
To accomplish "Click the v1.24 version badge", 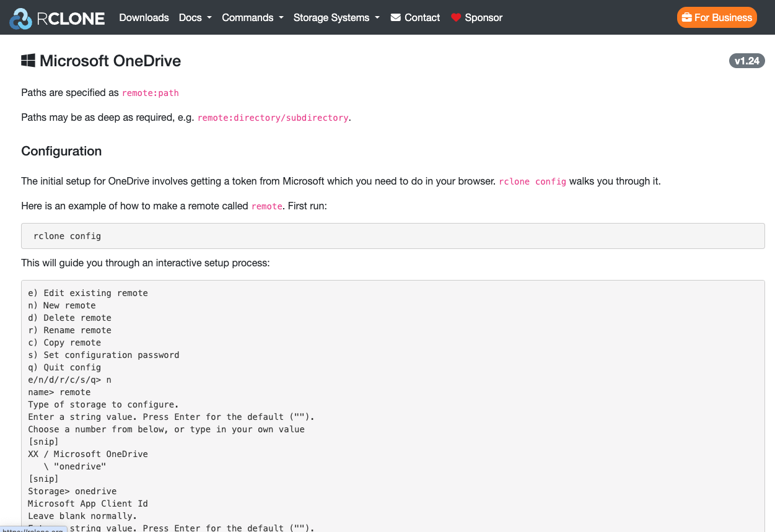I will pyautogui.click(x=747, y=61).
